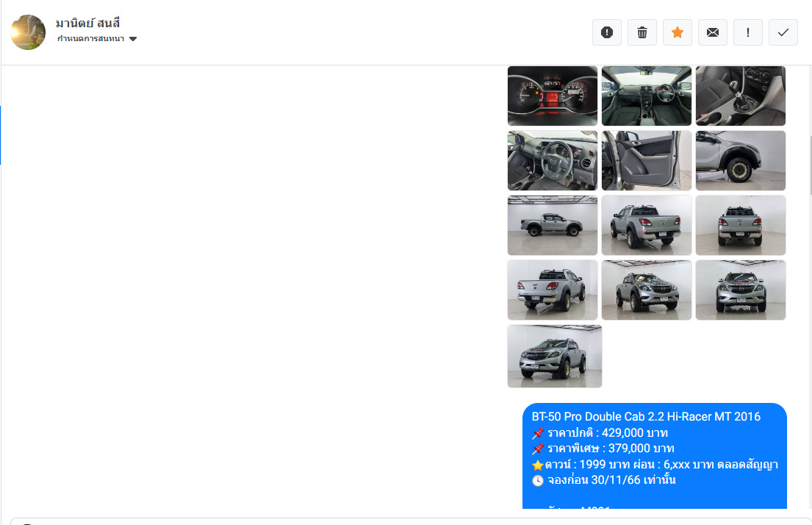This screenshot has width=812, height=525.
Task: Click the จองก่อน 30/11/66 เท่านั้น line
Action: [x=604, y=480]
